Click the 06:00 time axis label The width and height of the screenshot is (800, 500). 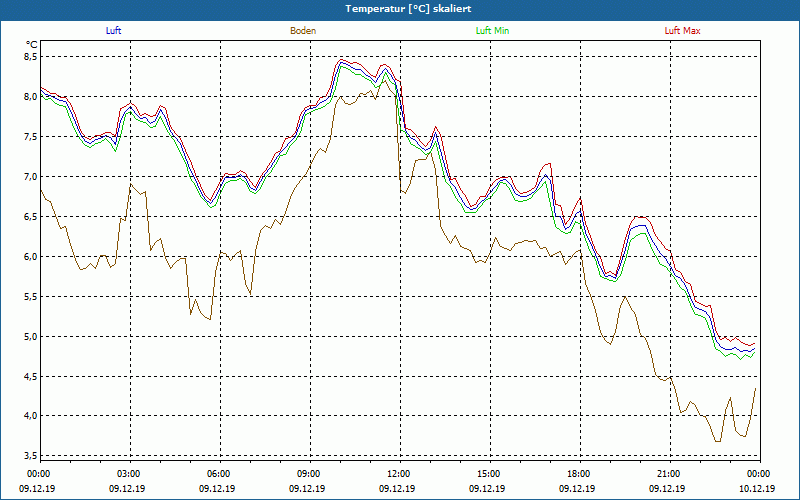click(220, 474)
